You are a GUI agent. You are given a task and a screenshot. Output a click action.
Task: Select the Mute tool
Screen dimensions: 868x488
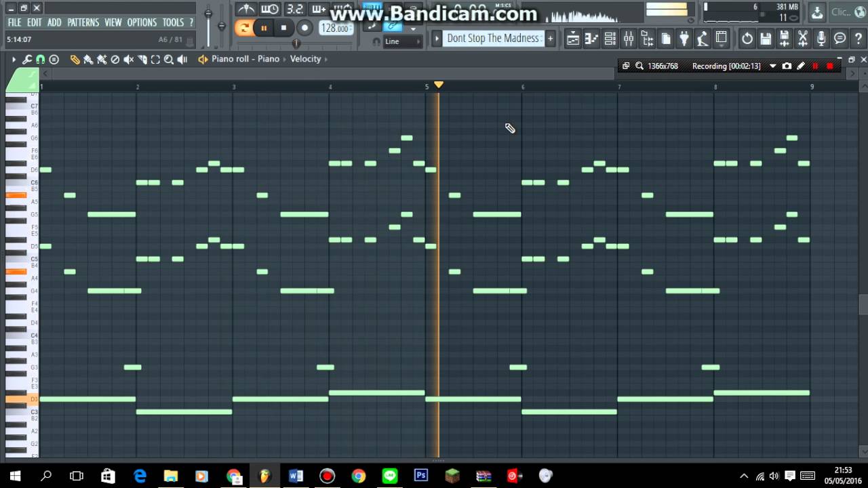pos(128,60)
